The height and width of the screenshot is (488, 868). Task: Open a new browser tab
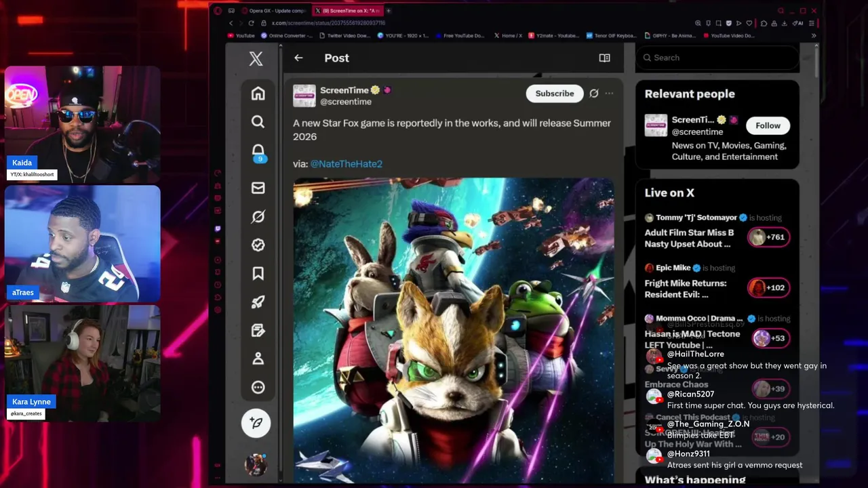389,11
